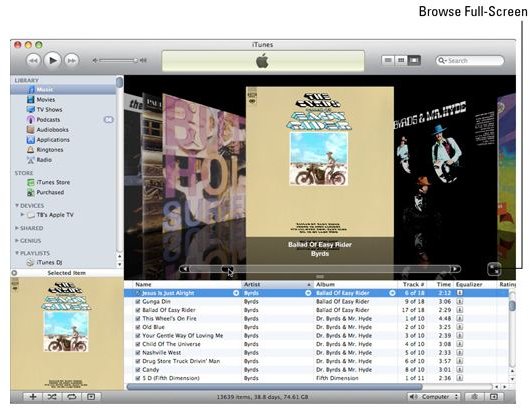
Task: Collapse the PLAYLISTS section
Action: point(17,253)
